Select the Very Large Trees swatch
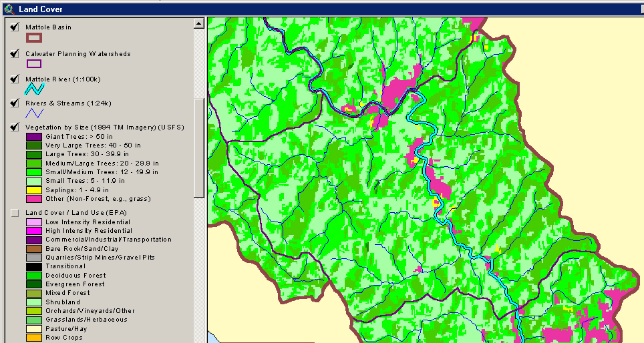 [x=34, y=145]
